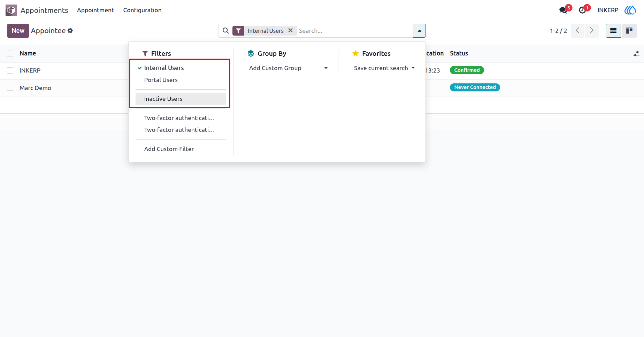644x337 pixels.
Task: Check the INKERP row checkbox
Action: (x=10, y=70)
